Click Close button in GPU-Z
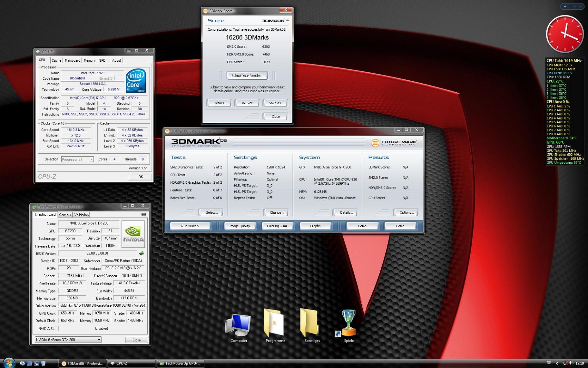 pos(136,340)
